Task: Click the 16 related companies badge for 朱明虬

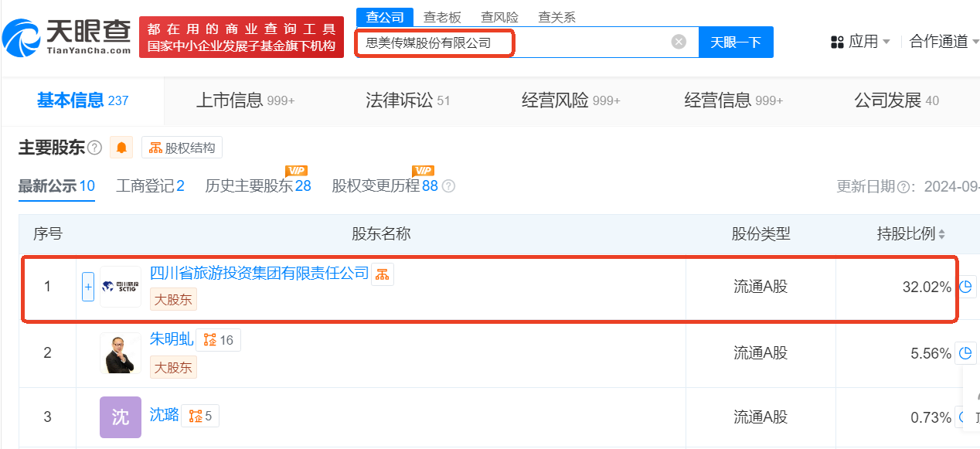Action: click(x=219, y=340)
